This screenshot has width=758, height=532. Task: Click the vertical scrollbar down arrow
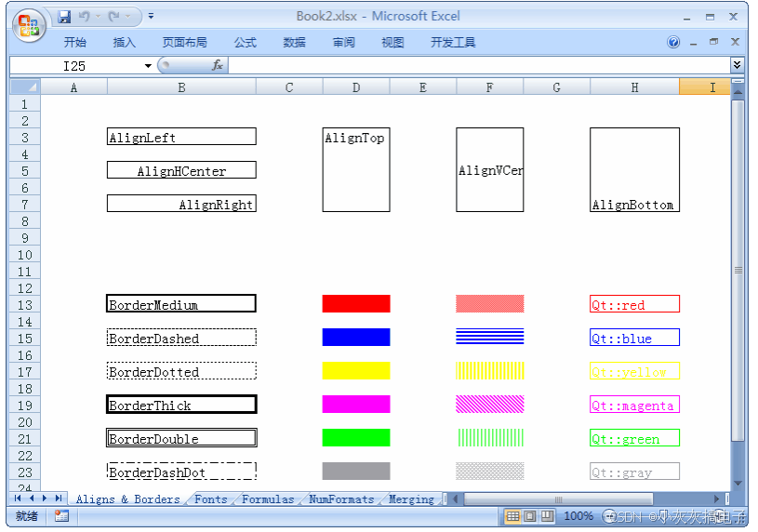(738, 483)
